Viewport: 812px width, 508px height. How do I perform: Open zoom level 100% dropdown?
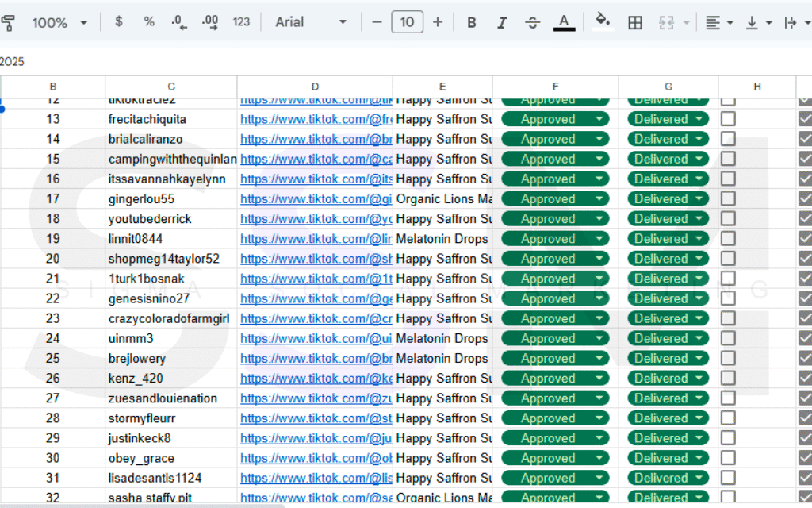click(x=59, y=22)
